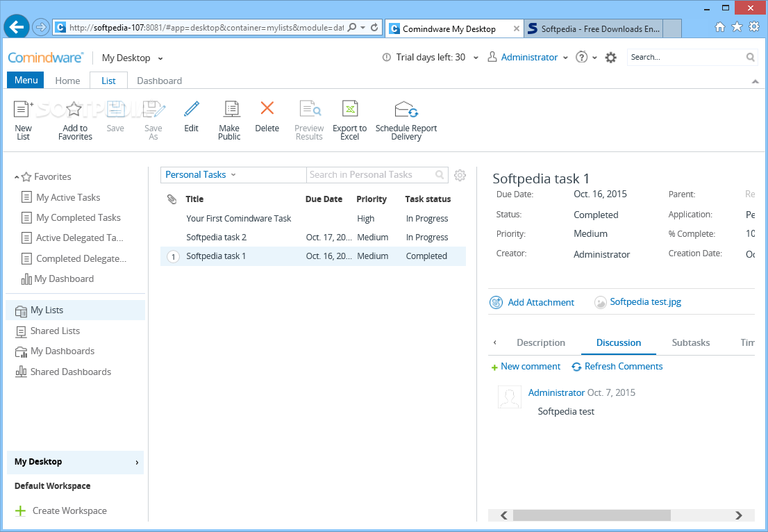Viewport: 768px width, 532px height.
Task: Open Schedule Report Delivery
Action: click(406, 121)
